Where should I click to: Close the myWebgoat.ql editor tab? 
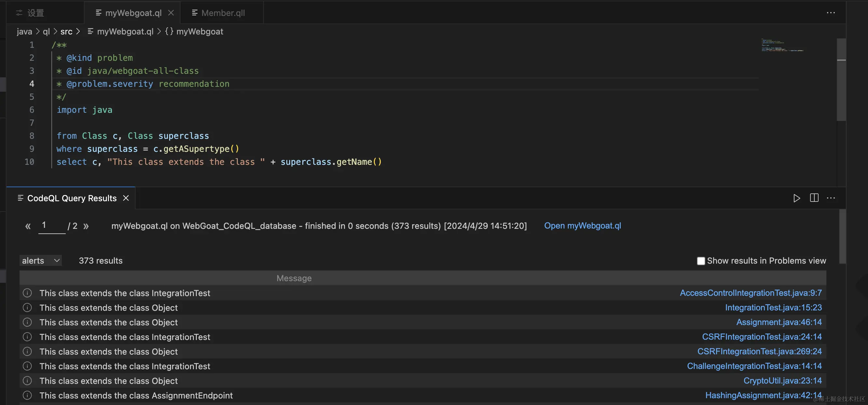(171, 13)
